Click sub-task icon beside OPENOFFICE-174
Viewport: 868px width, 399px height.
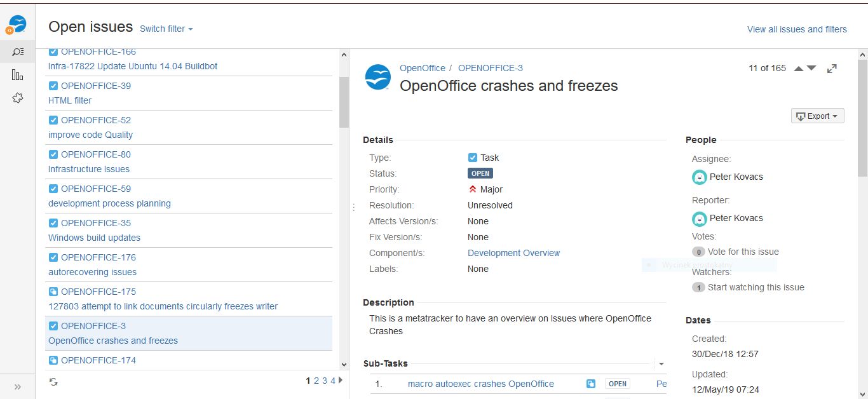pyautogui.click(x=53, y=360)
